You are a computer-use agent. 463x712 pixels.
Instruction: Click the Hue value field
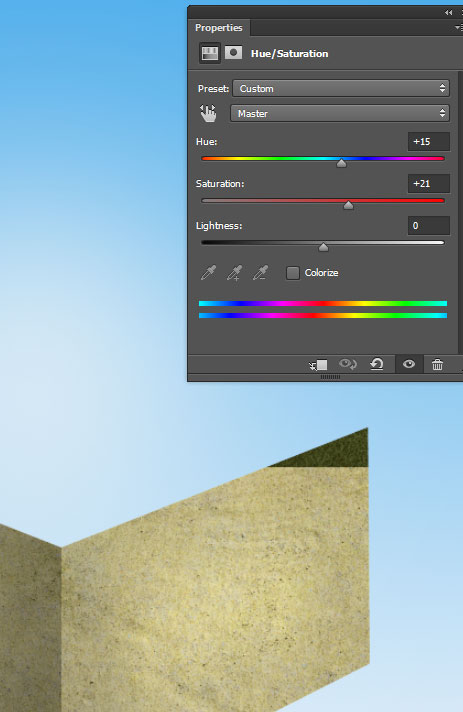[x=429, y=142]
